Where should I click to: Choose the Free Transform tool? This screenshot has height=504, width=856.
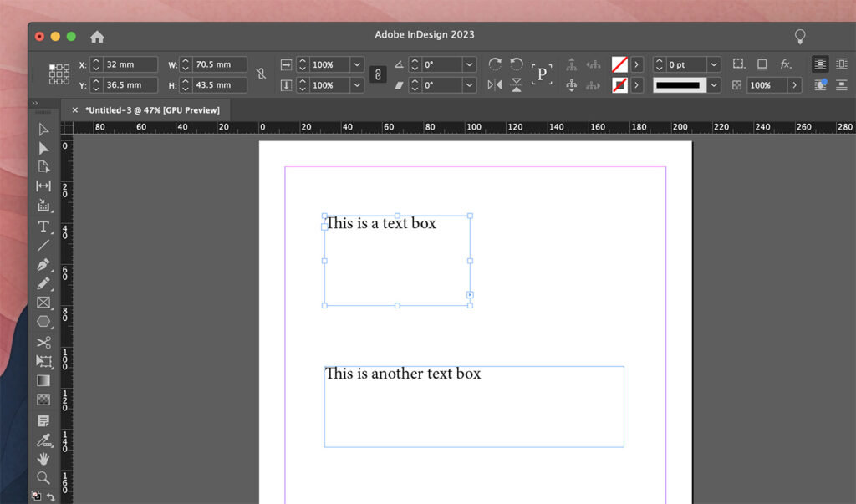point(44,361)
